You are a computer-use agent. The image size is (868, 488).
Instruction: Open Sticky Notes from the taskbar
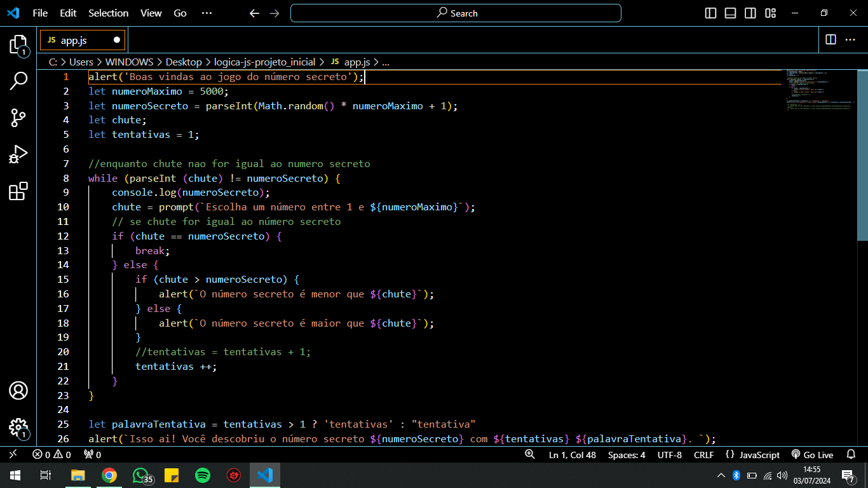(x=172, y=475)
